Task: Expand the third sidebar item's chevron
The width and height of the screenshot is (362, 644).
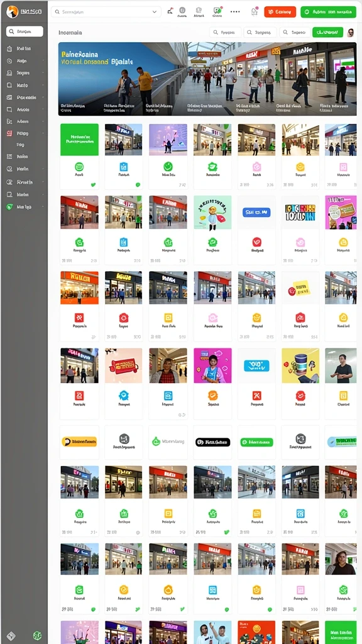Action: pos(43,73)
